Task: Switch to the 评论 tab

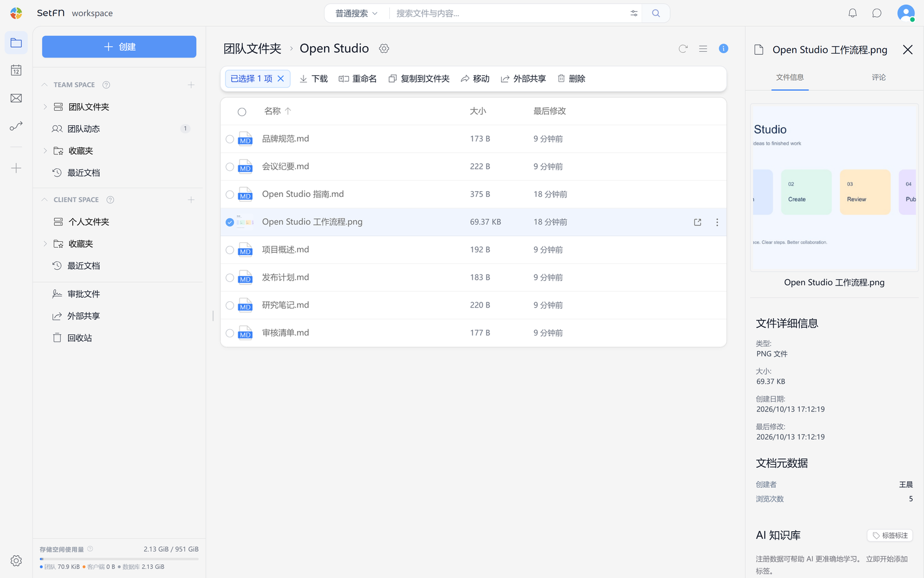Action: (879, 77)
